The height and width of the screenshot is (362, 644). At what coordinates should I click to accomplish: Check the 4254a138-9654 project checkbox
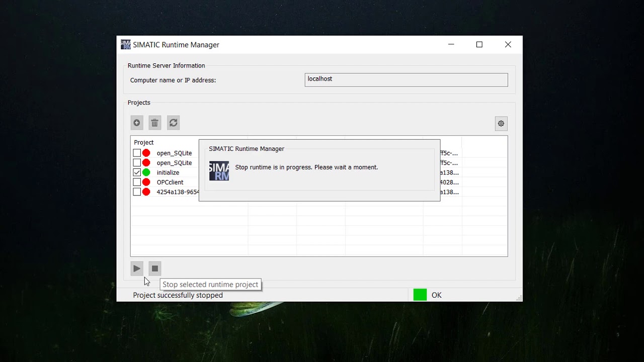click(137, 192)
